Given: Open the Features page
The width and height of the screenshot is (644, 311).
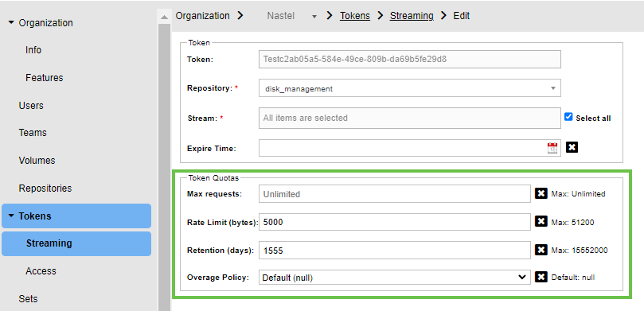Looking at the screenshot, I should [x=45, y=77].
